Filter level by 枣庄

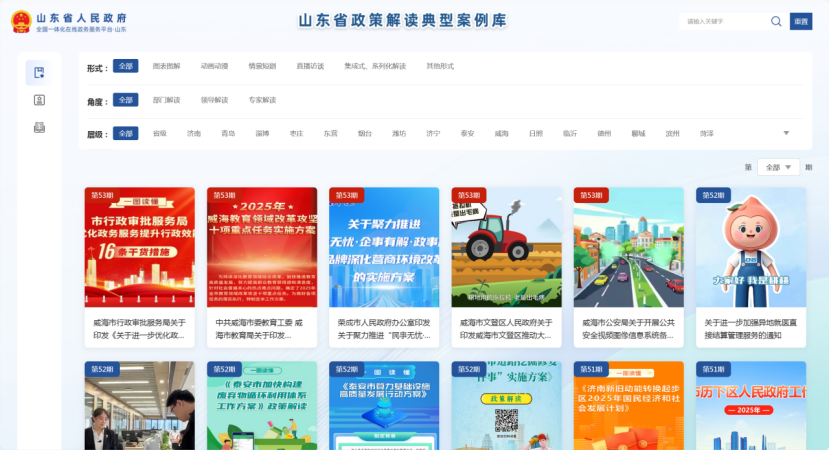296,134
